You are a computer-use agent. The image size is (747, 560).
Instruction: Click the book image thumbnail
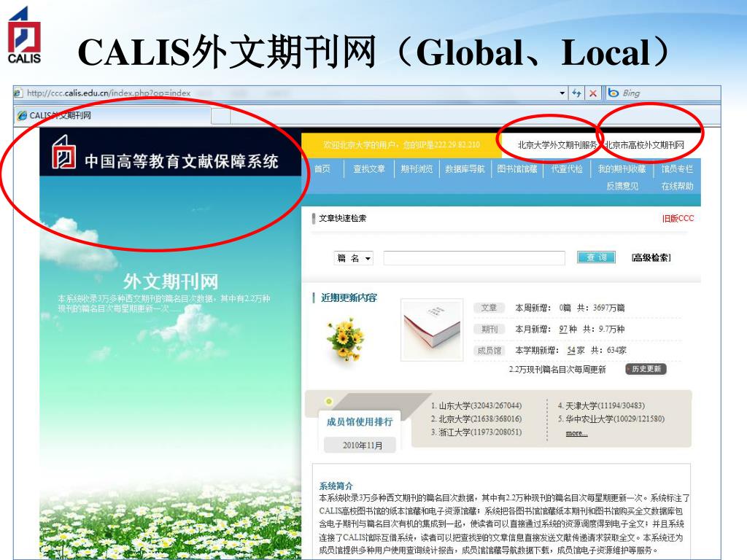click(432, 330)
